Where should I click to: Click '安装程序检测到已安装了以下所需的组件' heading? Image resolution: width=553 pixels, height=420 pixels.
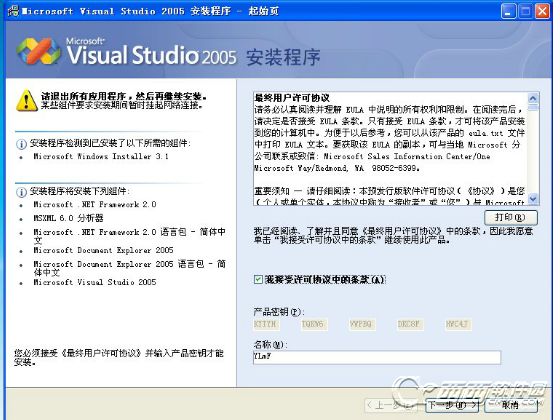[110, 144]
